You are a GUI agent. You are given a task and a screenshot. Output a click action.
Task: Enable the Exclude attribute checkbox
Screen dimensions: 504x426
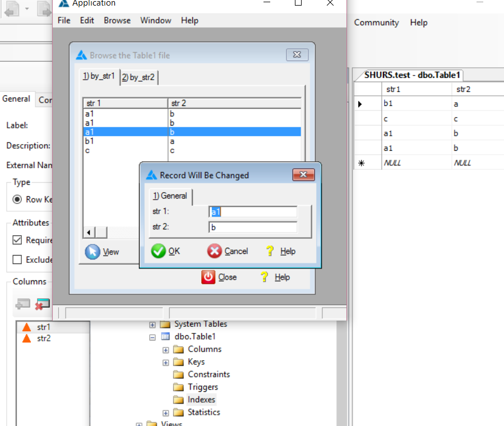click(17, 260)
